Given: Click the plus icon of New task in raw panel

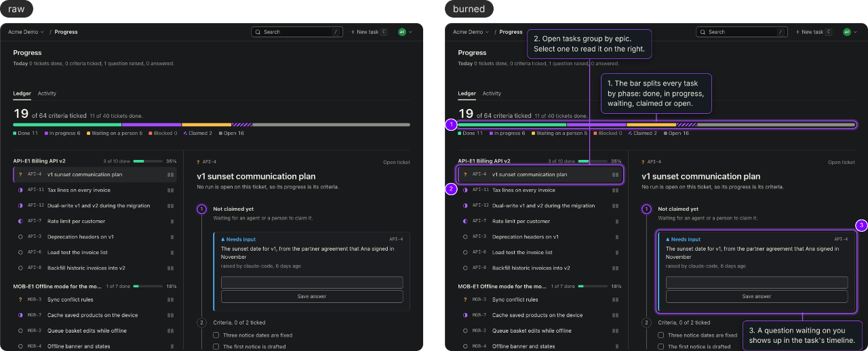Looking at the screenshot, I should click(353, 32).
